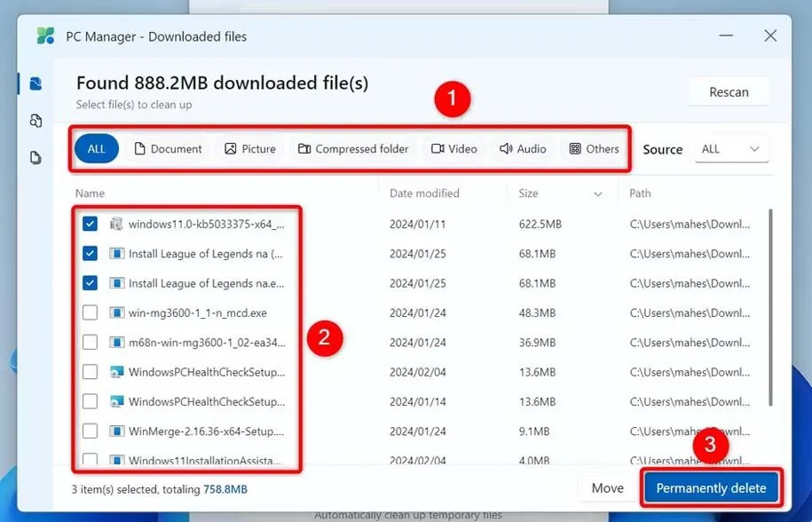Open the third sidebar file icon
Screen dimensions: 812x522
pyautogui.click(x=35, y=158)
